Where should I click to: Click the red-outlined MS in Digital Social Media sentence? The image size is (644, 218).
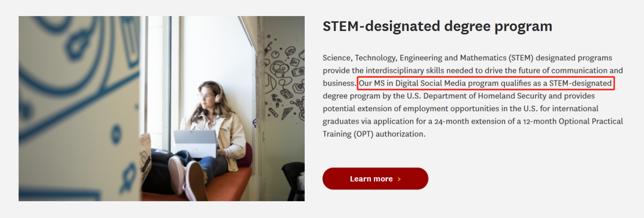[486, 84]
